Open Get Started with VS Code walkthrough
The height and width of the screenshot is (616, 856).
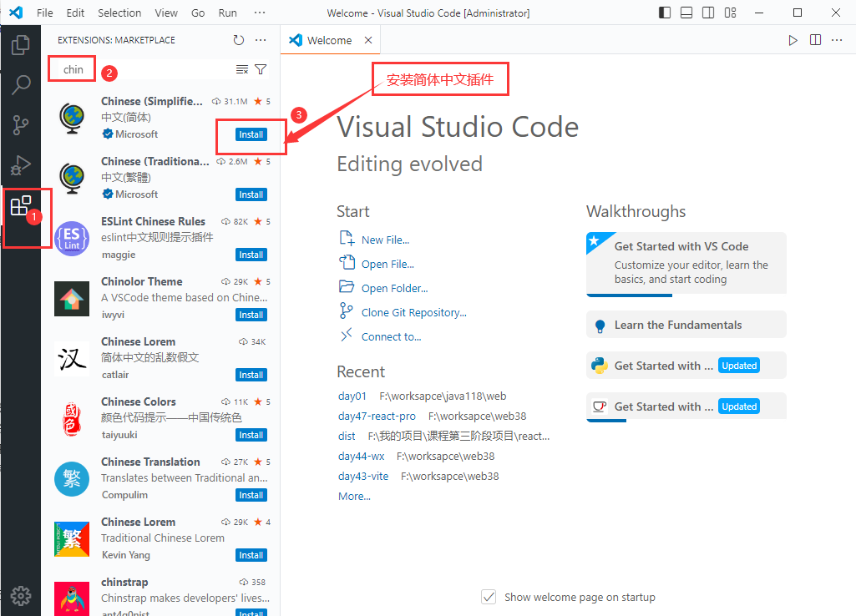[686, 264]
